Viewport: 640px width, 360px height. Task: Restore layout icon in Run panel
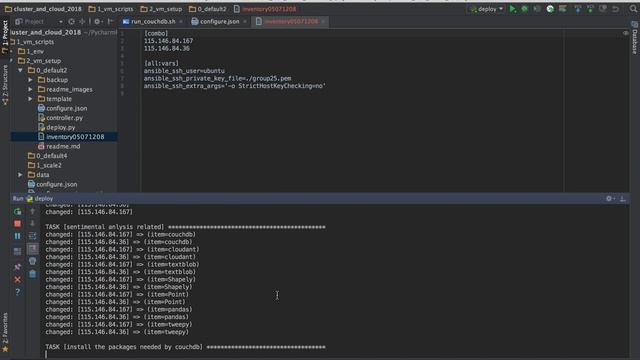point(18,251)
